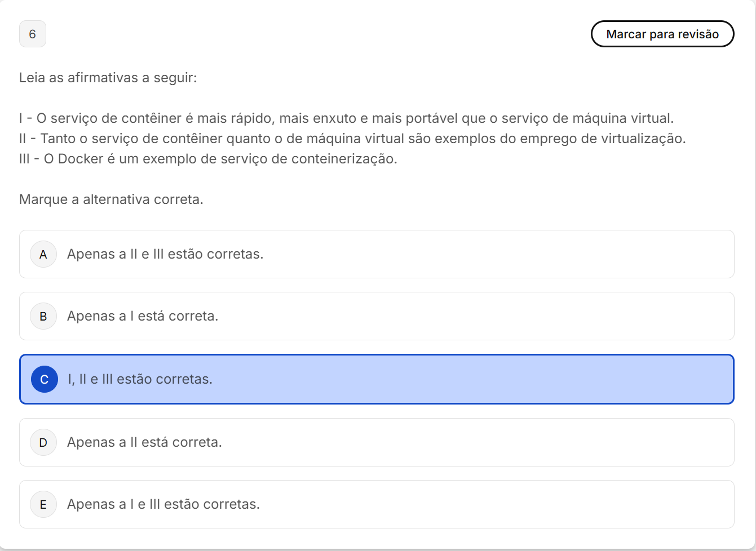This screenshot has height=551, width=756.
Task: Choose the letter B option circle
Action: [x=43, y=317]
